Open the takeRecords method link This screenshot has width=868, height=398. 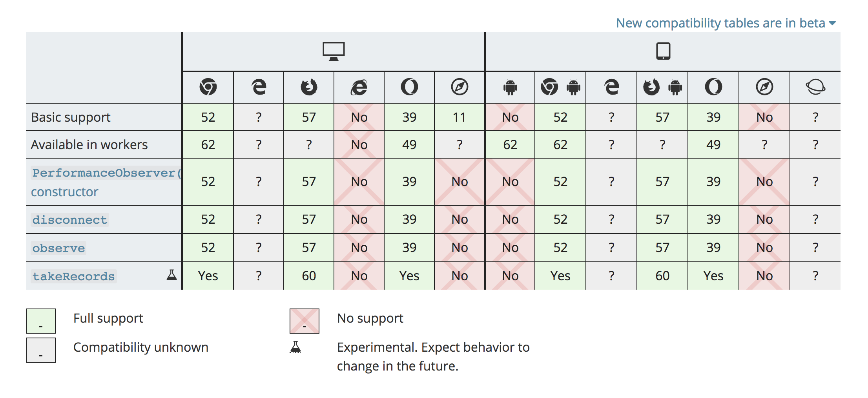[74, 276]
